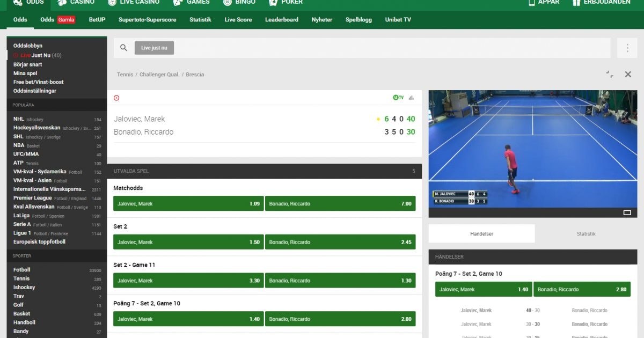Open the three-dot options menu
The height and width of the screenshot is (338, 644).
pyautogui.click(x=627, y=48)
